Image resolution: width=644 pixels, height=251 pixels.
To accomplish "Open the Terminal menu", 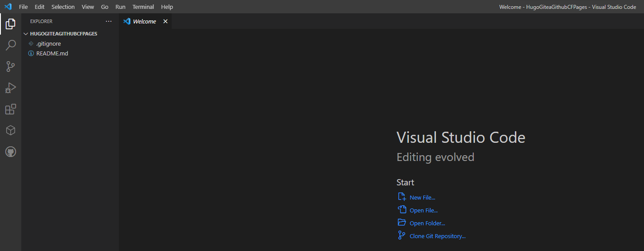I will 143,7.
